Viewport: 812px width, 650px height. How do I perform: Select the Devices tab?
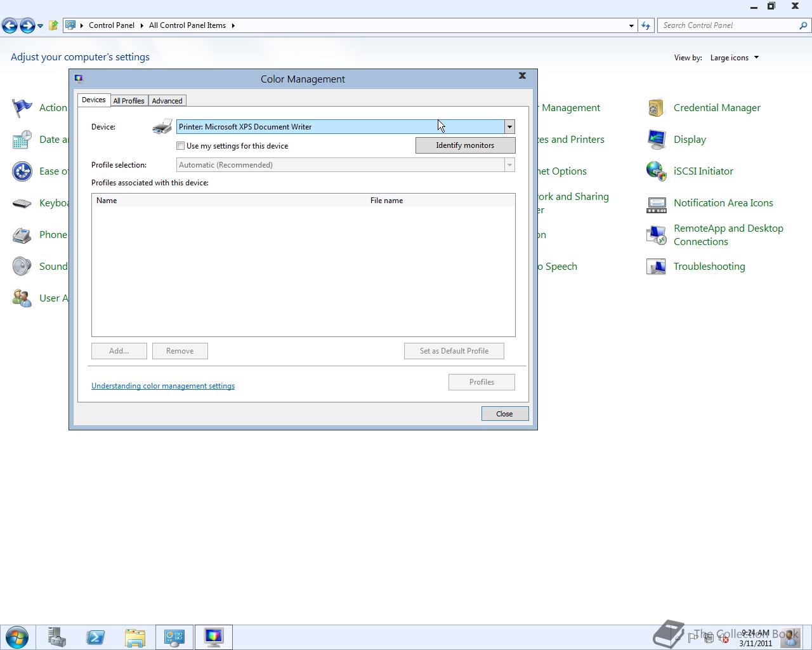[x=94, y=100]
